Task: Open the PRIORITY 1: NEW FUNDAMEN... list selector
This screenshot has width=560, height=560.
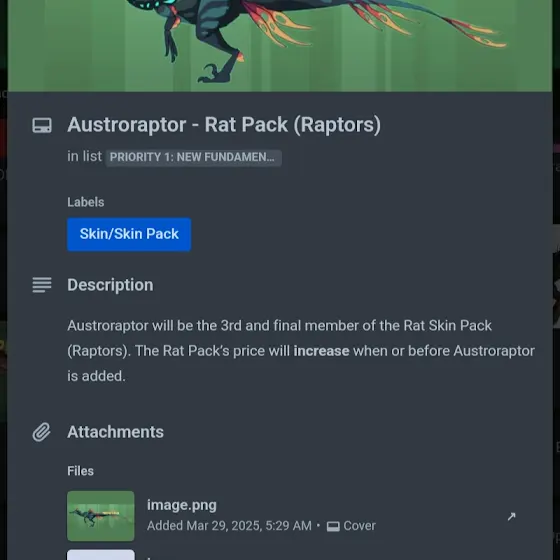Action: (x=194, y=158)
